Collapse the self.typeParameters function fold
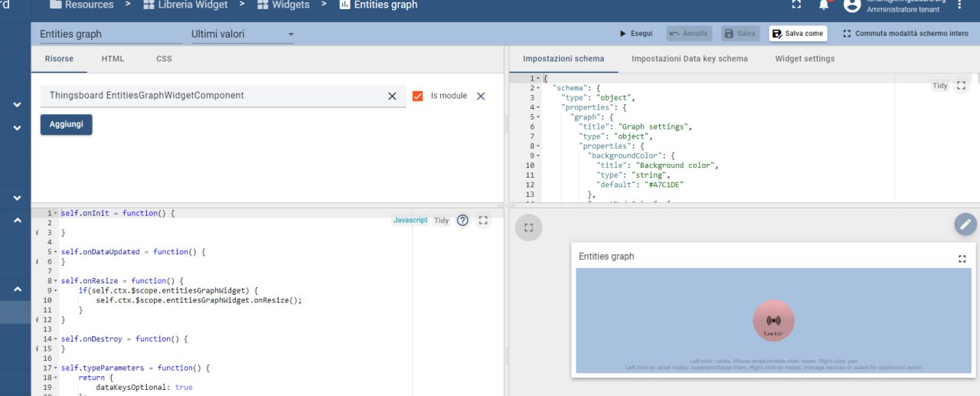 (55, 368)
